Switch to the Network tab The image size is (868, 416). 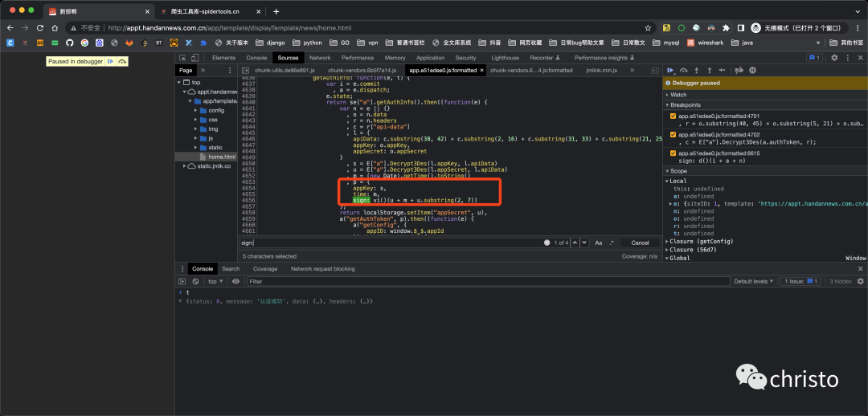click(x=320, y=58)
